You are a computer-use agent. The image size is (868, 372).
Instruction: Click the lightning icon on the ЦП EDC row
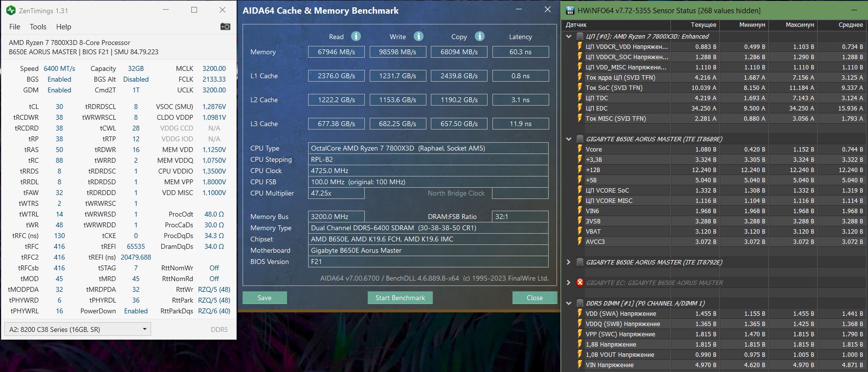(x=580, y=108)
